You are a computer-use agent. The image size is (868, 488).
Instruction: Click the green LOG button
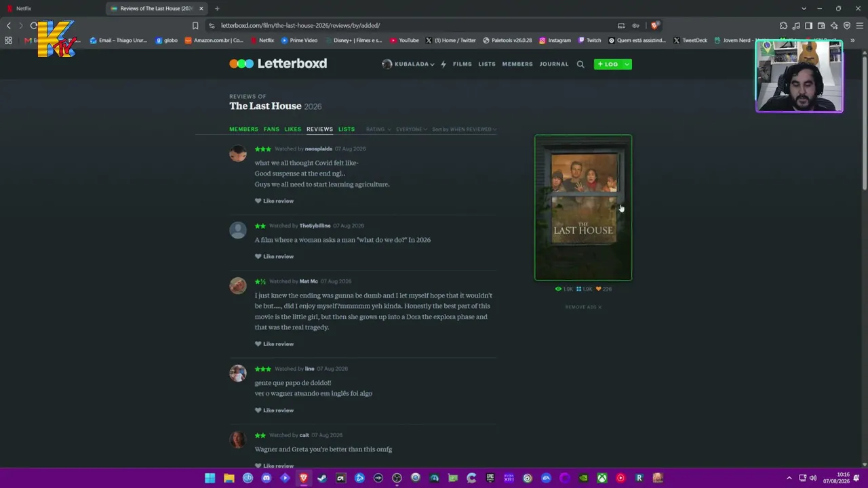pos(608,64)
